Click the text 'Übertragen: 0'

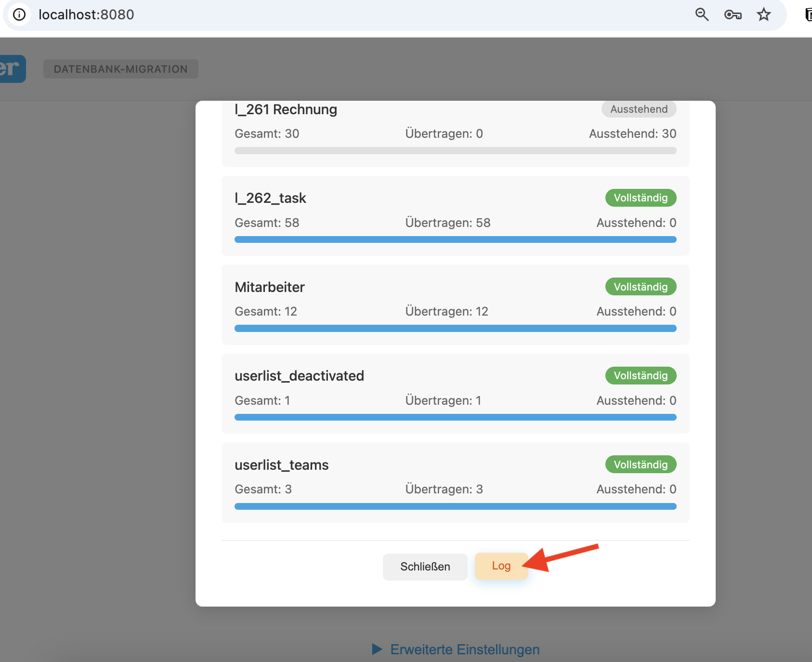point(444,133)
